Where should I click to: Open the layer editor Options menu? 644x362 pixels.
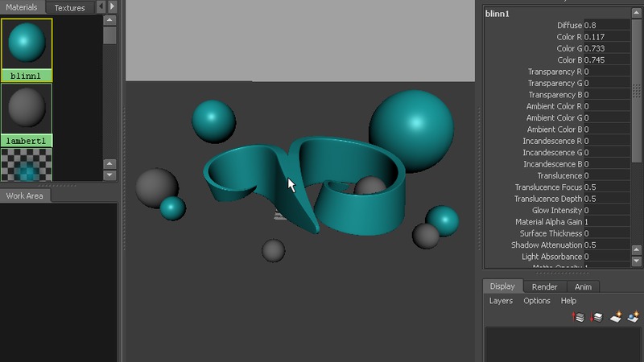(537, 301)
